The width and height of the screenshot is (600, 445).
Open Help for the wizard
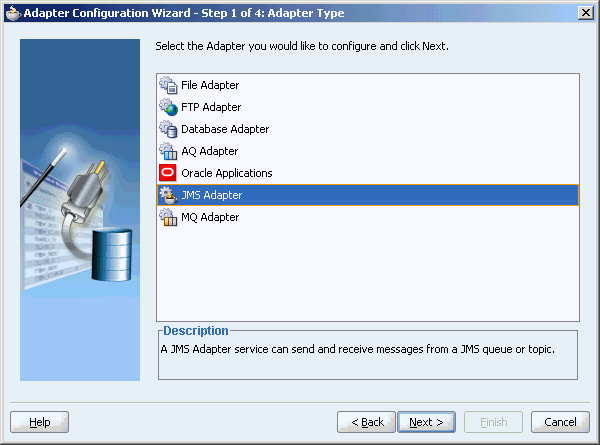click(39, 422)
